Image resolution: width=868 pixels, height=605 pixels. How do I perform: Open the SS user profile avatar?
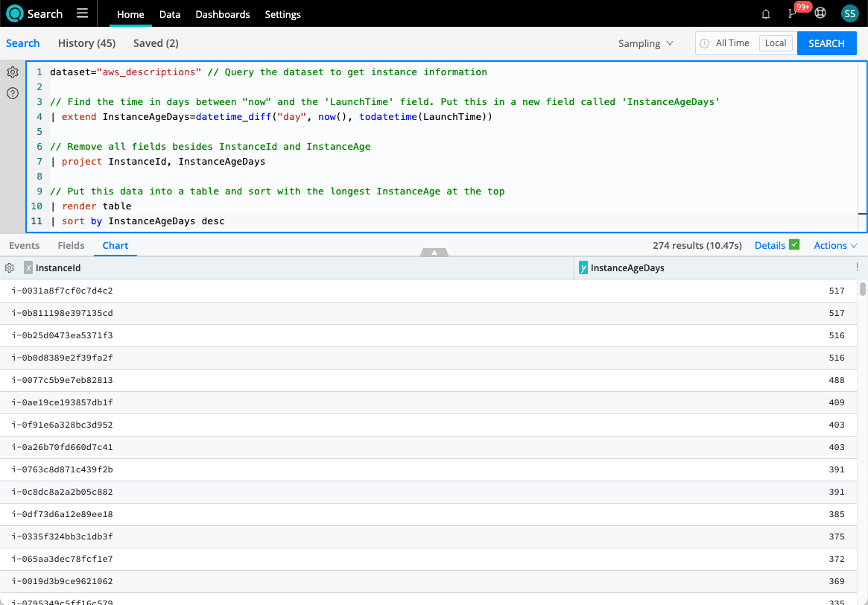(849, 13)
